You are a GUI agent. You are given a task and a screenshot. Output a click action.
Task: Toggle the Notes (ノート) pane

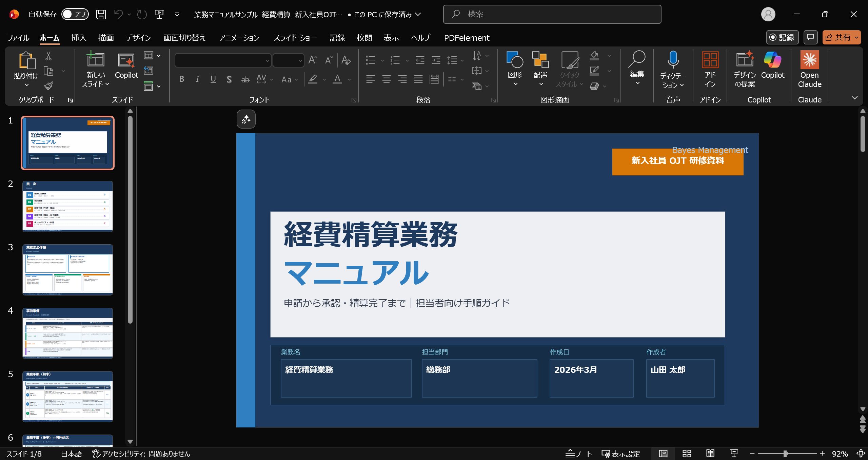point(578,454)
